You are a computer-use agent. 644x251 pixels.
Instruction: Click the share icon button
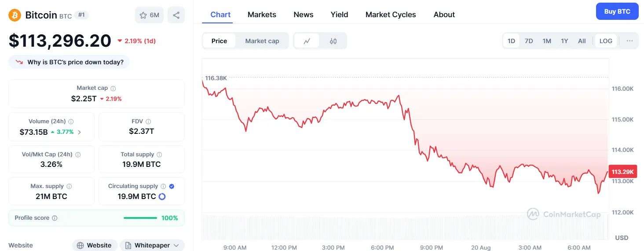[x=176, y=15]
